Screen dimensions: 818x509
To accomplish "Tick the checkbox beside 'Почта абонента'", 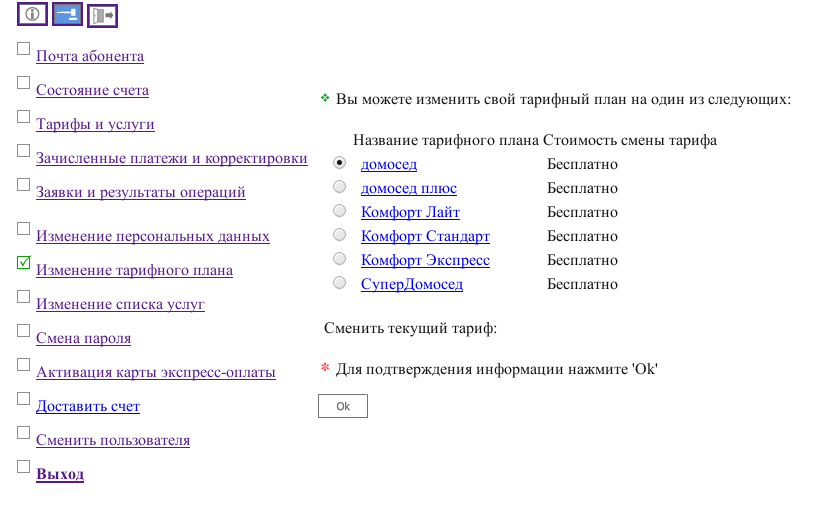I will coord(24,49).
